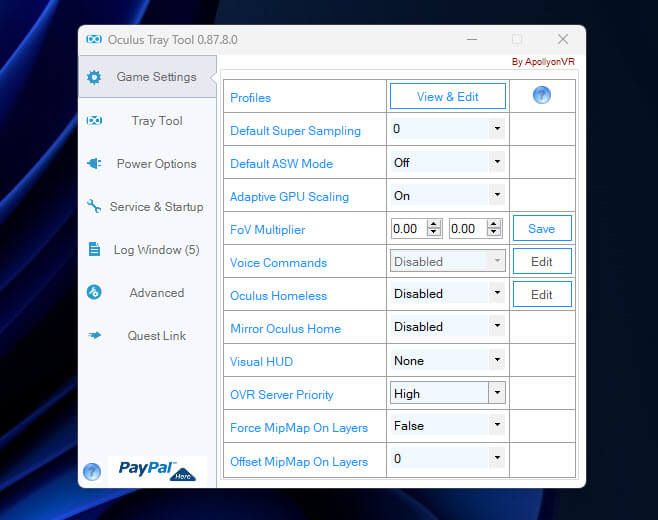
Task: Click the Oculus logo in title bar
Action: pos(94,39)
